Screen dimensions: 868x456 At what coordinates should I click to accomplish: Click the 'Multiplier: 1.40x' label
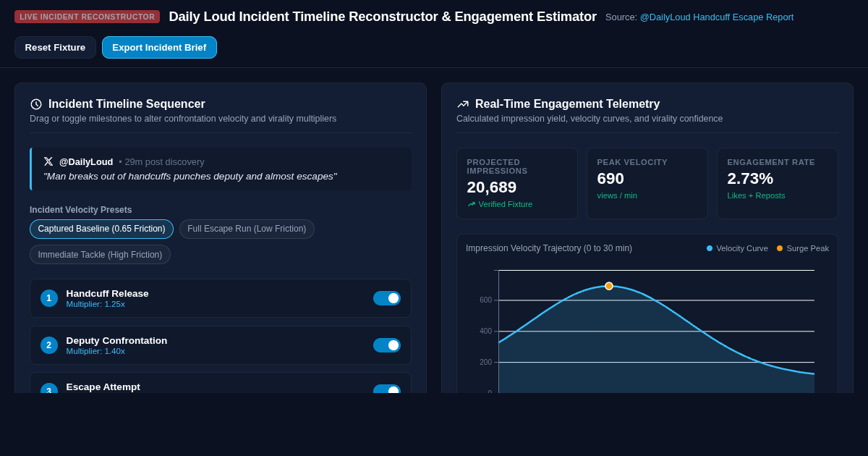tap(95, 351)
